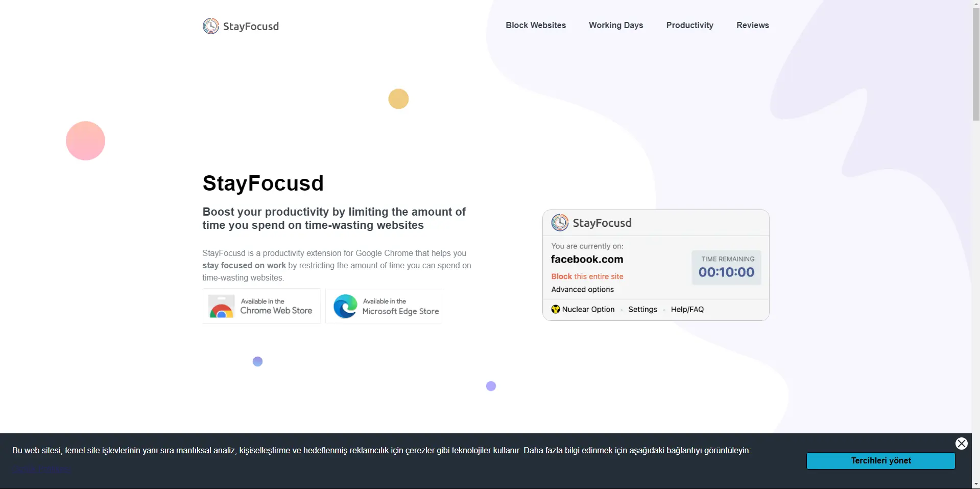The height and width of the screenshot is (489, 980).
Task: Click the clock logo inside the popup preview card
Action: tap(560, 223)
